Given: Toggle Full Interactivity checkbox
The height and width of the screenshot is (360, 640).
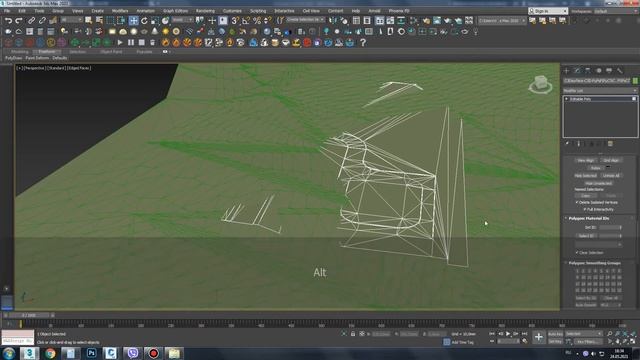Looking at the screenshot, I should (x=584, y=209).
